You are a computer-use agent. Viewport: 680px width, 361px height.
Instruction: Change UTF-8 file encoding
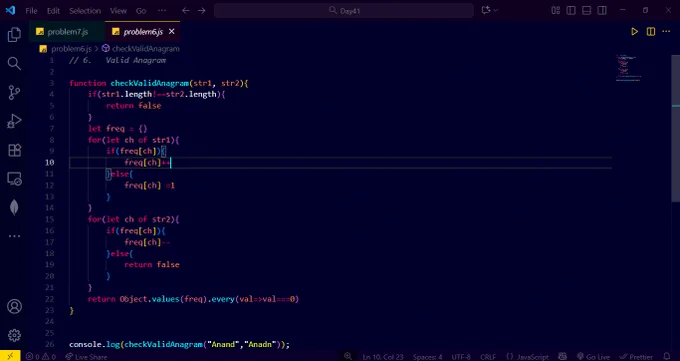click(x=461, y=357)
